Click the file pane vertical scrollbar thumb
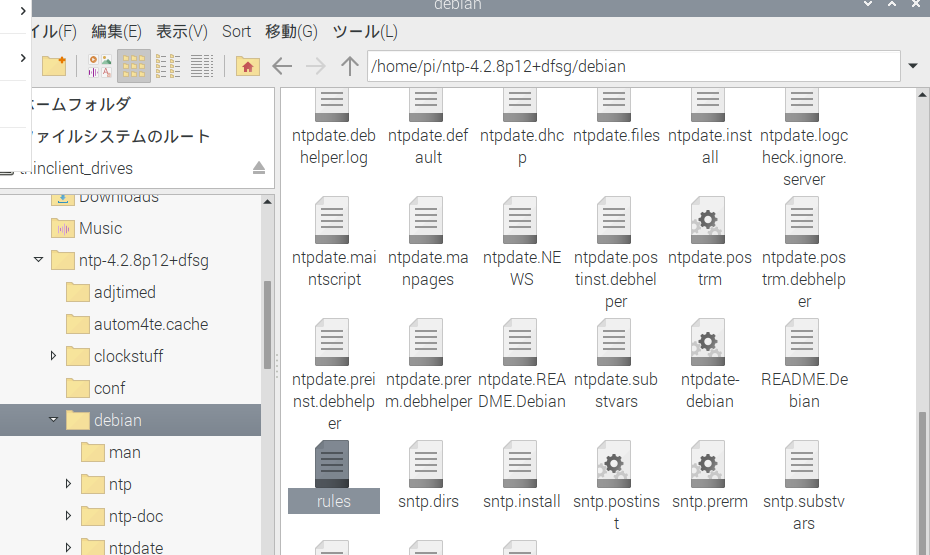This screenshot has height=555, width=930. pos(922,483)
